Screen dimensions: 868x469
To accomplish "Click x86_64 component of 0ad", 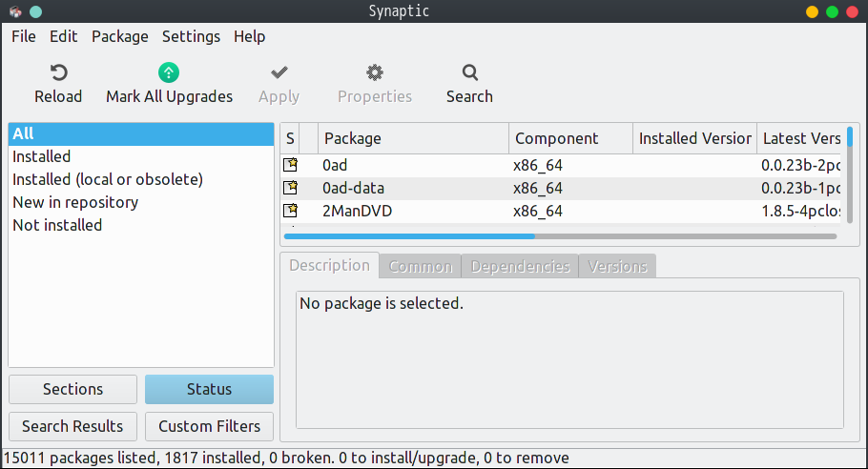I will click(x=538, y=165).
